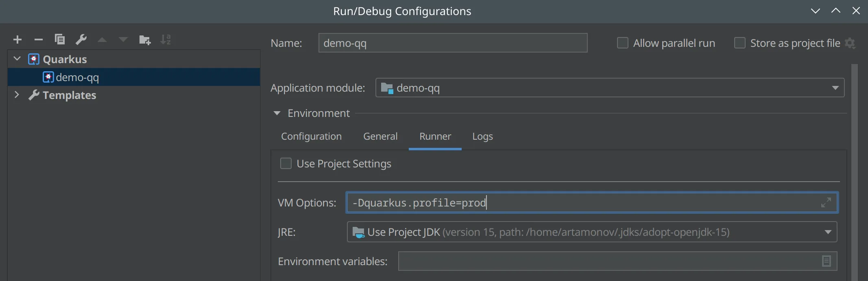Image resolution: width=868 pixels, height=281 pixels.
Task: Enable Allow parallel run checkbox
Action: click(x=623, y=43)
